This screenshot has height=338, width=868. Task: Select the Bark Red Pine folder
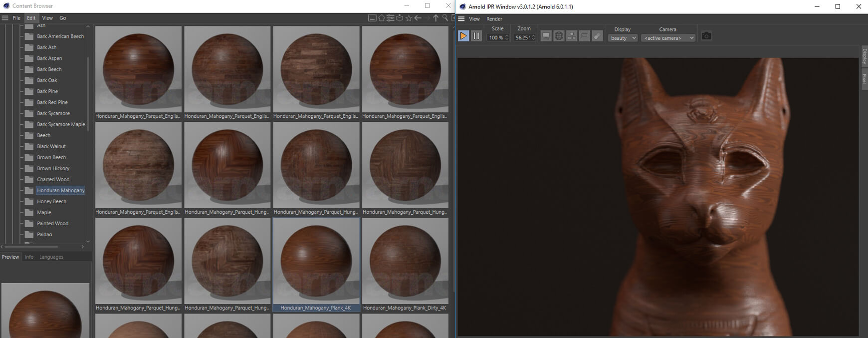coord(52,102)
